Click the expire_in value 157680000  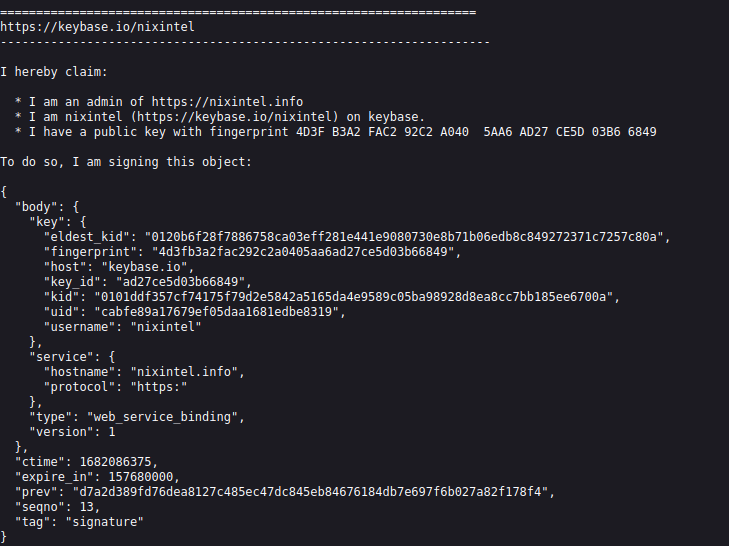(141, 477)
